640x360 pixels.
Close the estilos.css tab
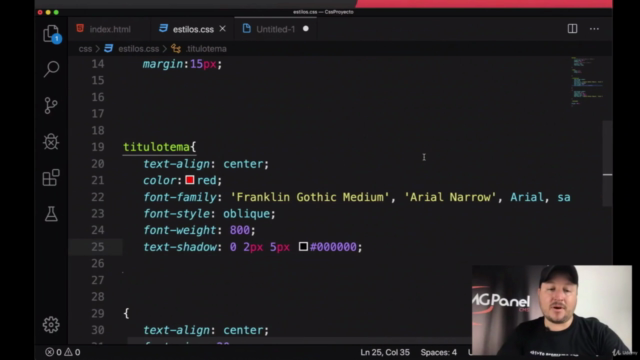(x=222, y=29)
